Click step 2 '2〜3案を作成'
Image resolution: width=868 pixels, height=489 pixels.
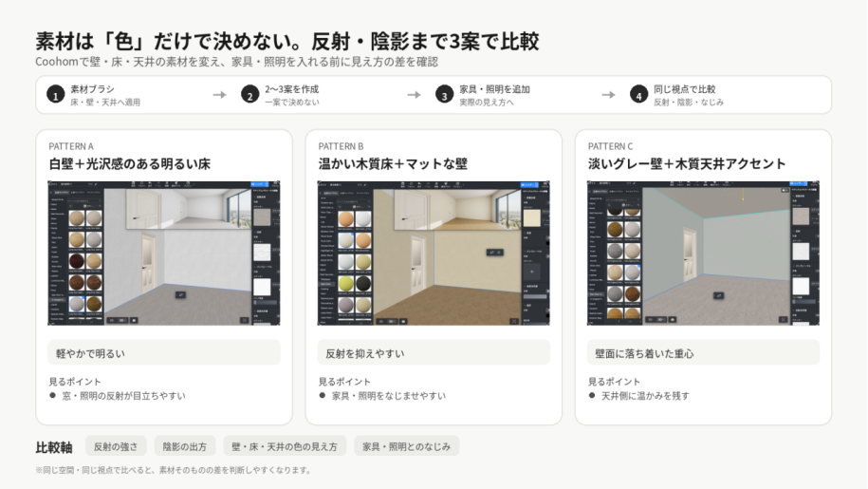point(292,89)
